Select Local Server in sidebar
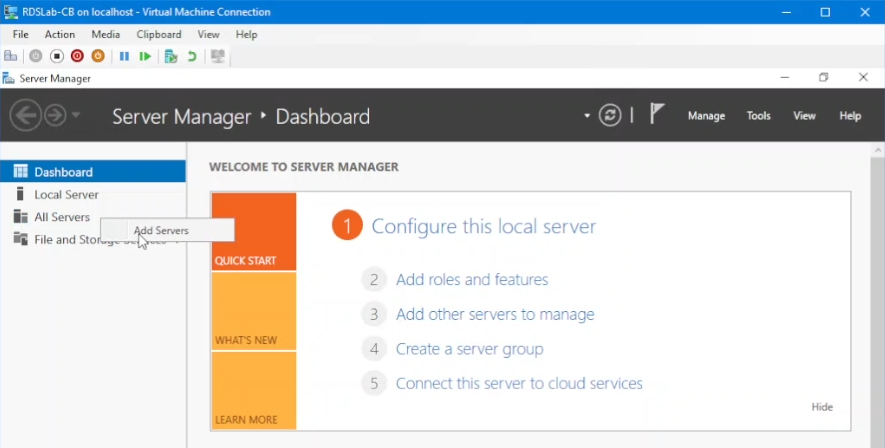The width and height of the screenshot is (885, 448). pos(66,195)
